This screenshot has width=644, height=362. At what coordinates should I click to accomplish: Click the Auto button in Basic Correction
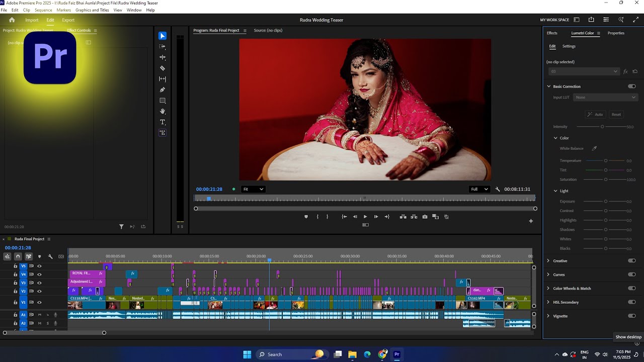click(595, 115)
